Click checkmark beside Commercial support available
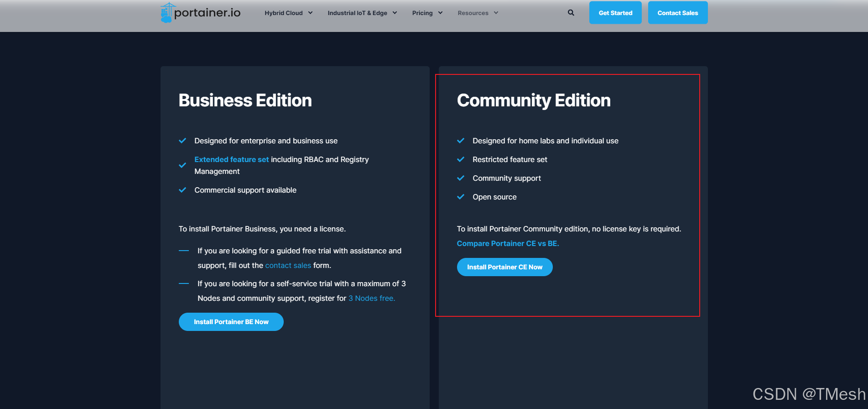The height and width of the screenshot is (409, 868). tap(182, 190)
